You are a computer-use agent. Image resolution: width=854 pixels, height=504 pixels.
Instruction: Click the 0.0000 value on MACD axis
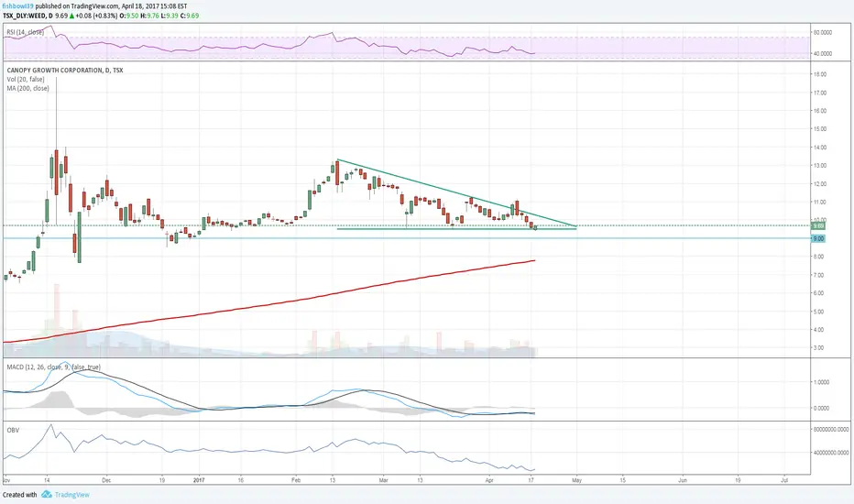pos(821,408)
